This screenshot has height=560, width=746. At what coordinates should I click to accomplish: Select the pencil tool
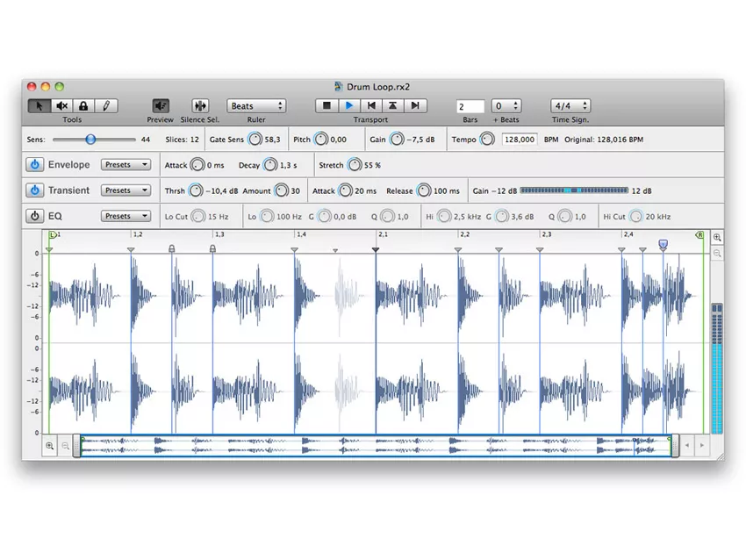coord(105,106)
